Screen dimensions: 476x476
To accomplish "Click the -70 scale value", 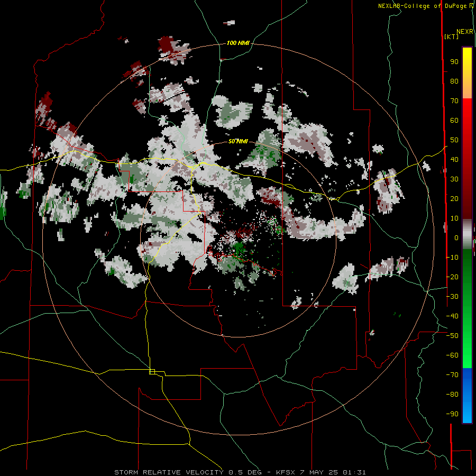I will pyautogui.click(x=452, y=375).
